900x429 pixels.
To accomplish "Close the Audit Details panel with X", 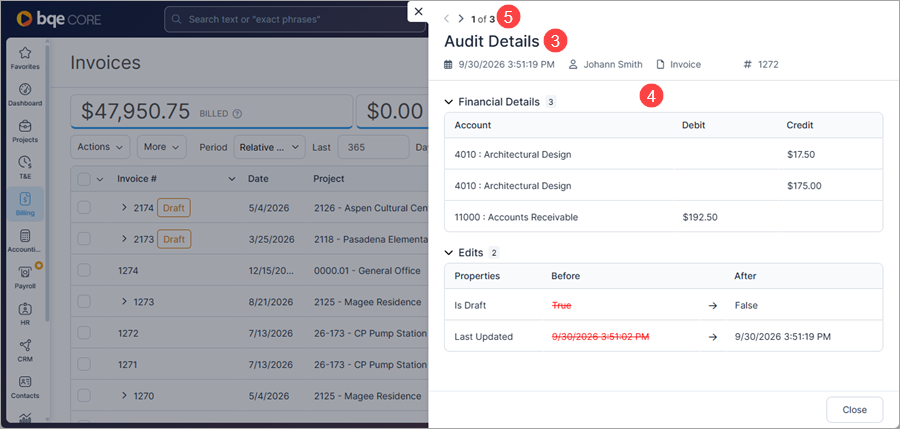I will click(418, 11).
